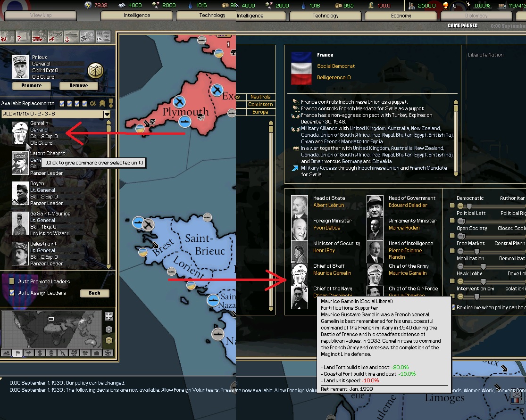
Task: Tick the square box beside Political Left slider
Action: [x=452, y=221]
